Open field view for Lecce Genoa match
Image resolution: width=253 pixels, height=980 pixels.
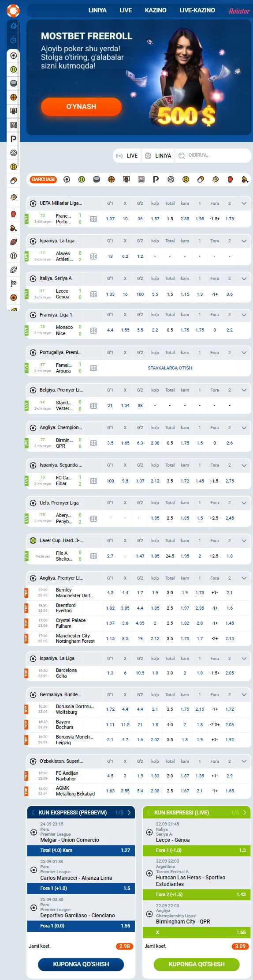[93, 294]
